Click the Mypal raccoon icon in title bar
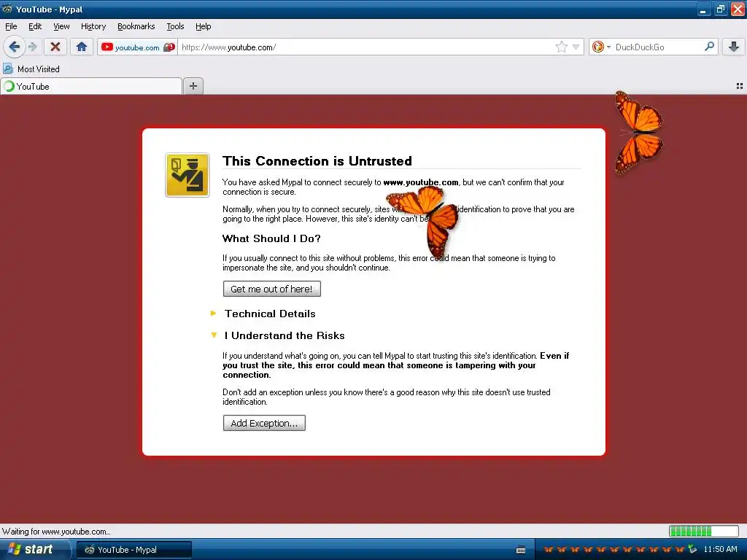This screenshot has height=560, width=747. [x=7, y=9]
